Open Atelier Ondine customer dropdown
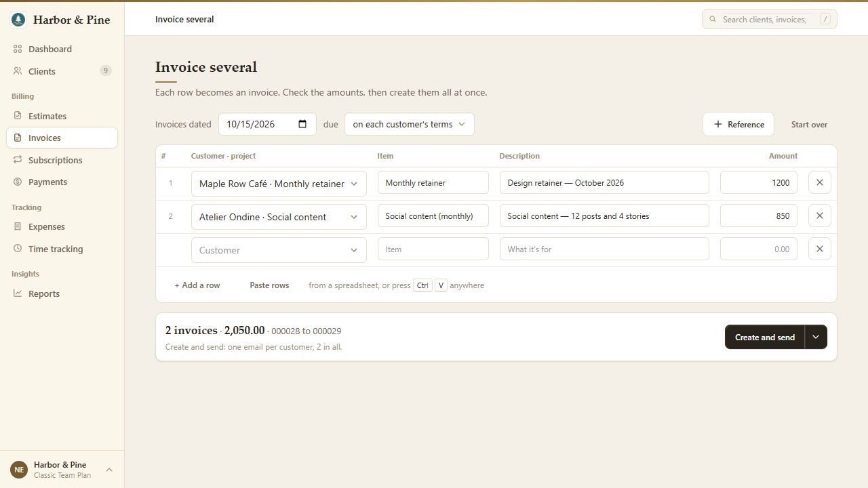 click(x=279, y=217)
